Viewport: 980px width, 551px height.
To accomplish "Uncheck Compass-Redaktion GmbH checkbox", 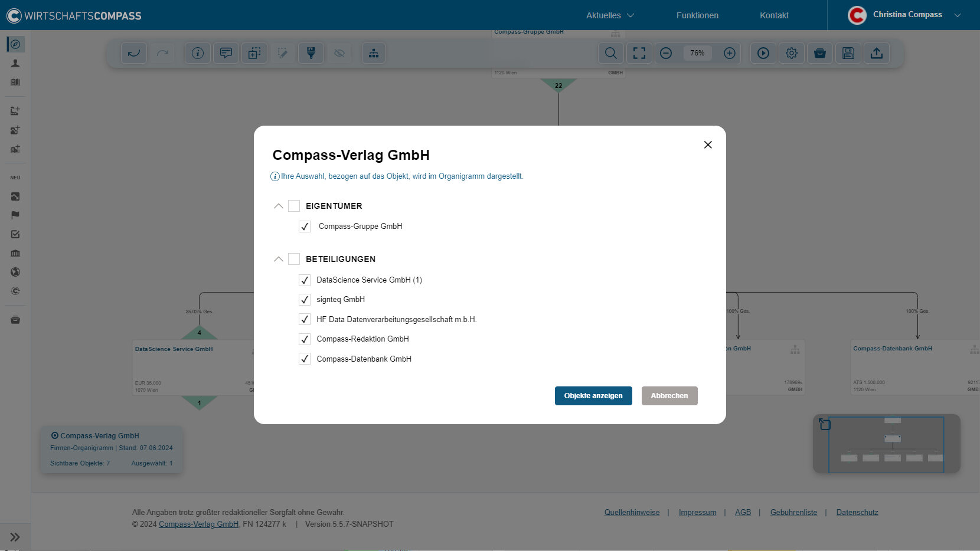I will tap(305, 339).
